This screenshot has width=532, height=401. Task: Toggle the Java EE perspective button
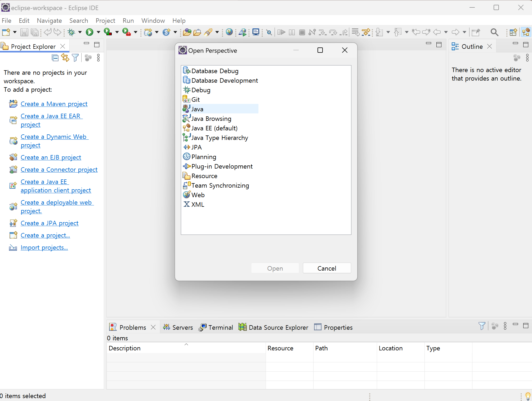click(x=526, y=32)
